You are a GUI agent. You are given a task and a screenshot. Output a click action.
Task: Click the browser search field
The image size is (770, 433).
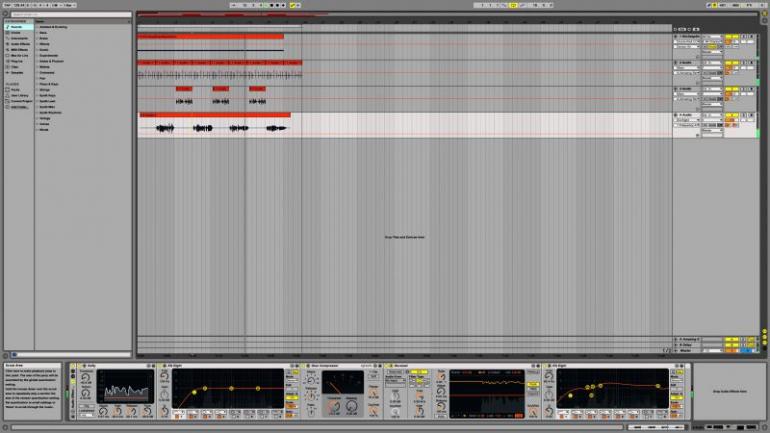(71, 15)
